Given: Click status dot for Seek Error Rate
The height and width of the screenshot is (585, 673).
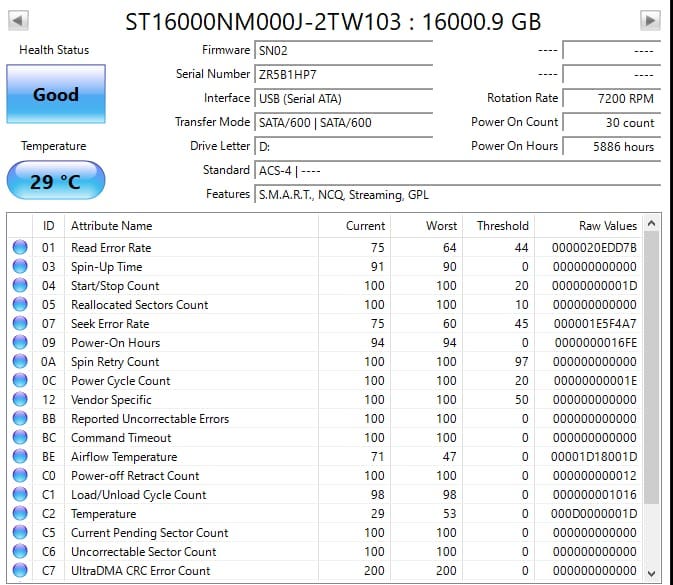Looking at the screenshot, I should pos(20,324).
